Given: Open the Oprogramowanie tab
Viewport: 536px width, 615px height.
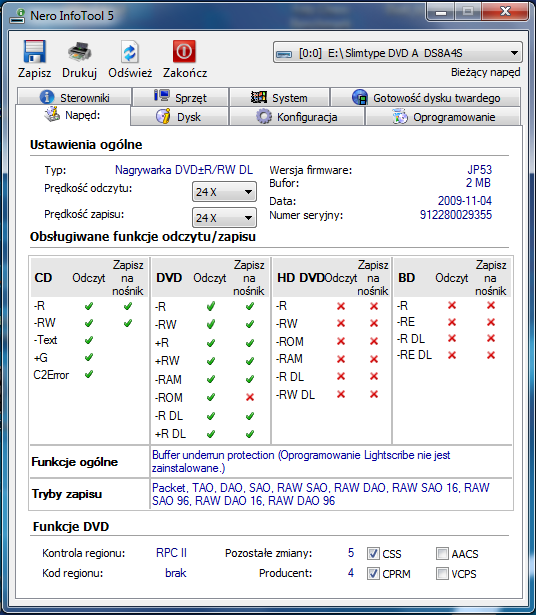Looking at the screenshot, I should point(443,116).
